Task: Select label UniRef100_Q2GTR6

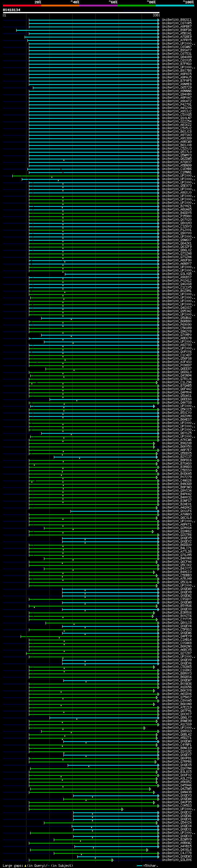Action: pos(176,535)
